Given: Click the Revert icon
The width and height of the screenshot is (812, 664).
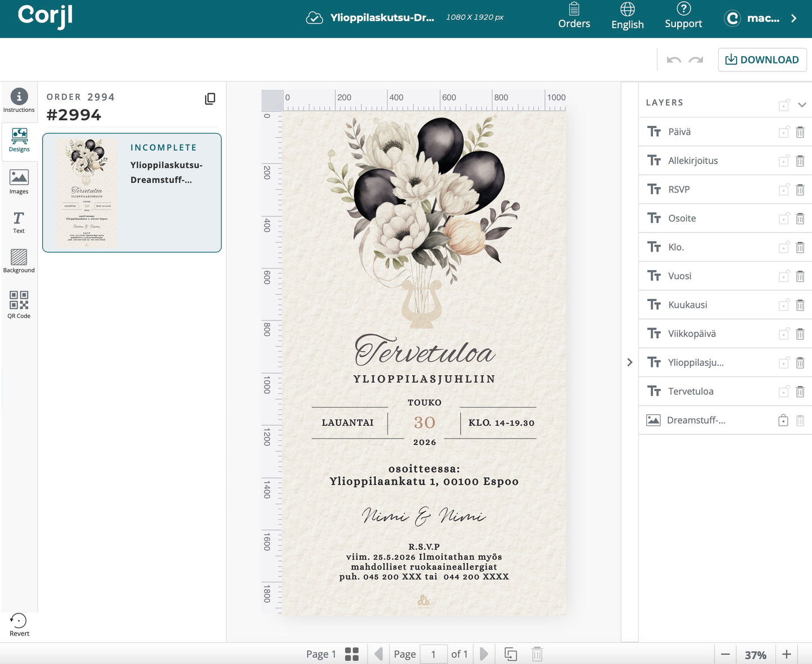Looking at the screenshot, I should point(19,621).
